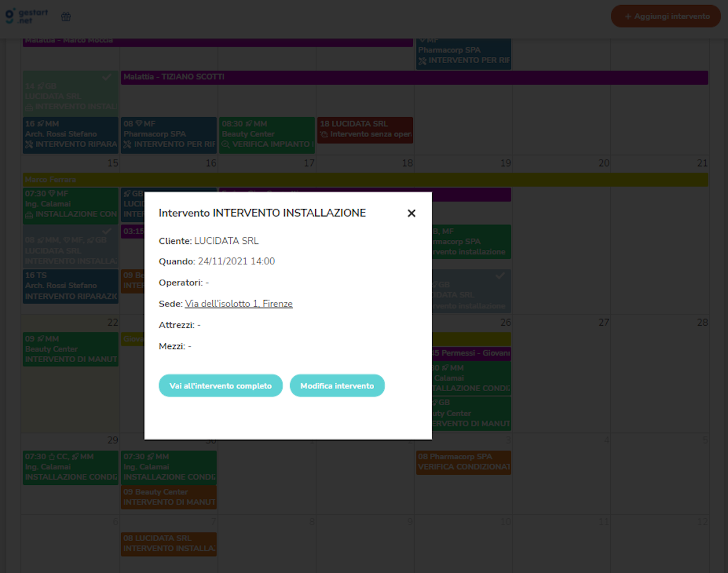Click the gestart.net logo

click(x=26, y=16)
